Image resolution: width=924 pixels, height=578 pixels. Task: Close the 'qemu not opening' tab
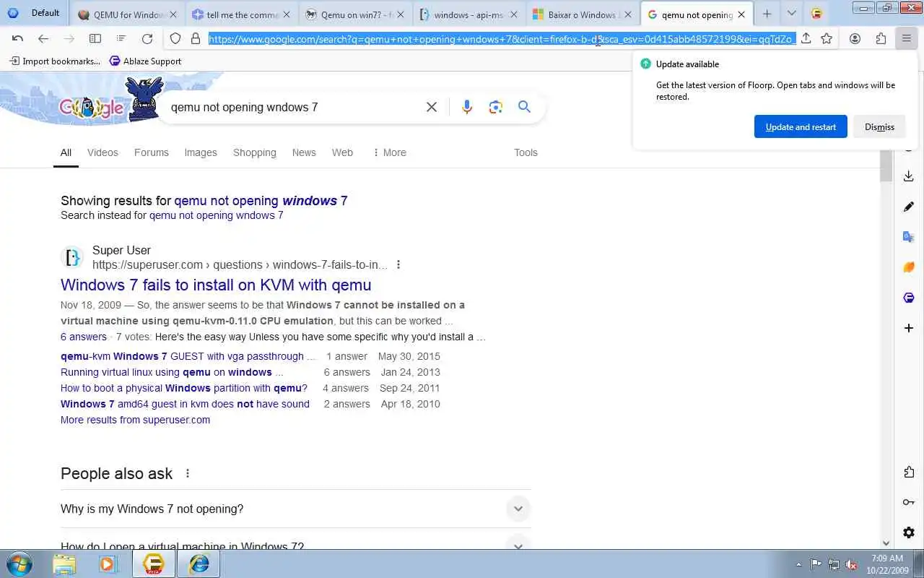click(741, 14)
